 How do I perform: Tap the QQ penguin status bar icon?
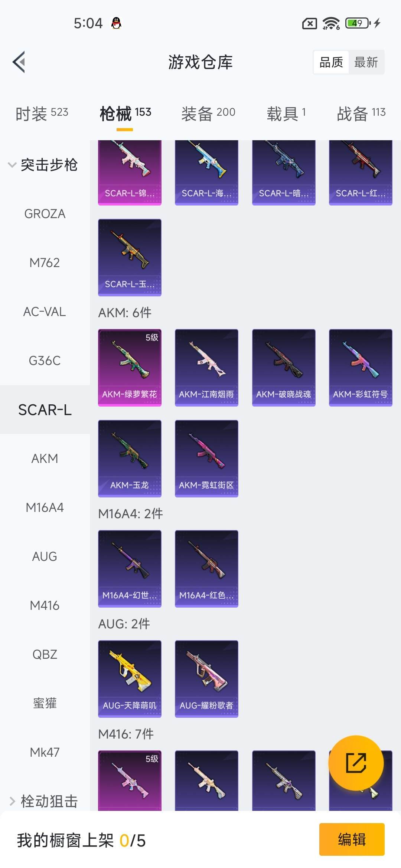[x=117, y=23]
